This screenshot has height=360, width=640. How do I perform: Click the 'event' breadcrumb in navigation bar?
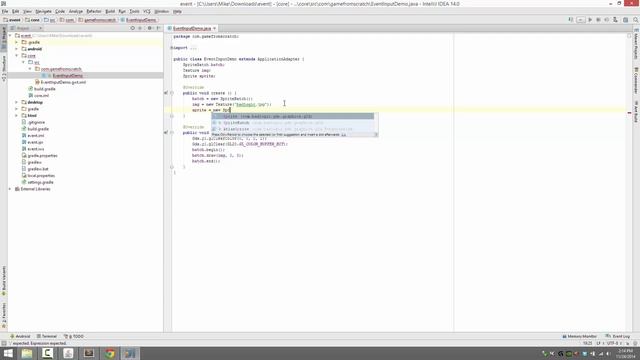tap(12, 20)
